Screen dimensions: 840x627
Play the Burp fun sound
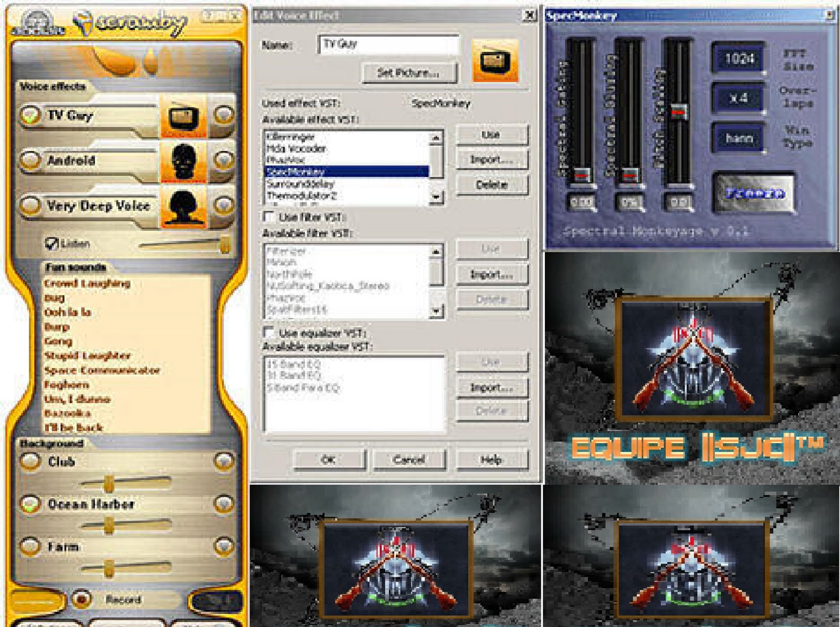coord(57,327)
